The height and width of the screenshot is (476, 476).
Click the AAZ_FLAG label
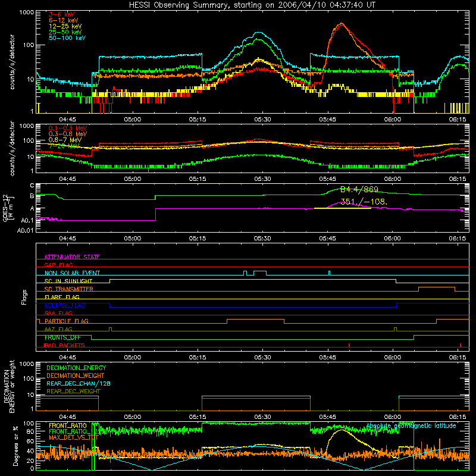coord(58,329)
